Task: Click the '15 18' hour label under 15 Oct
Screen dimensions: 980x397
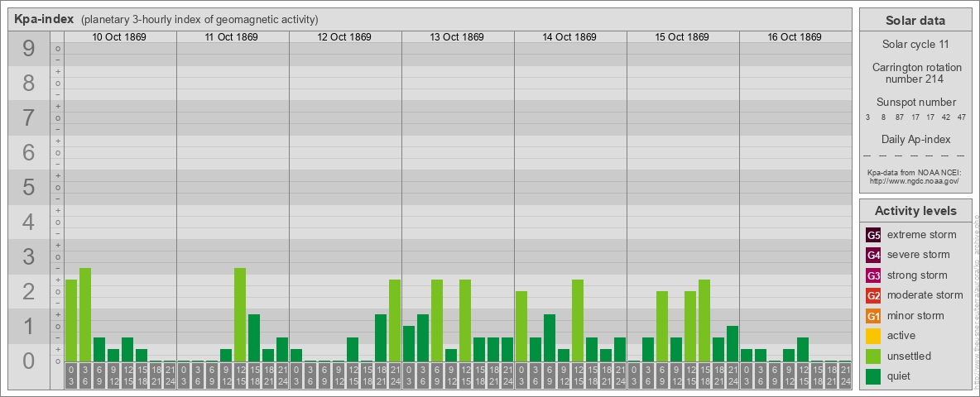Action: coord(704,376)
